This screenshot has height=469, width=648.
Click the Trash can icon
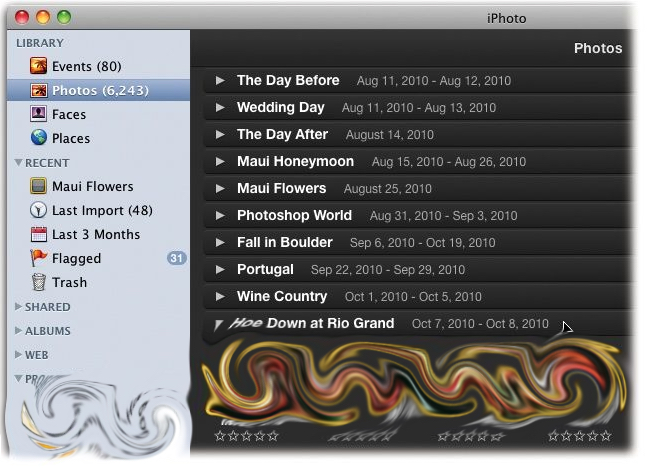click(x=38, y=282)
